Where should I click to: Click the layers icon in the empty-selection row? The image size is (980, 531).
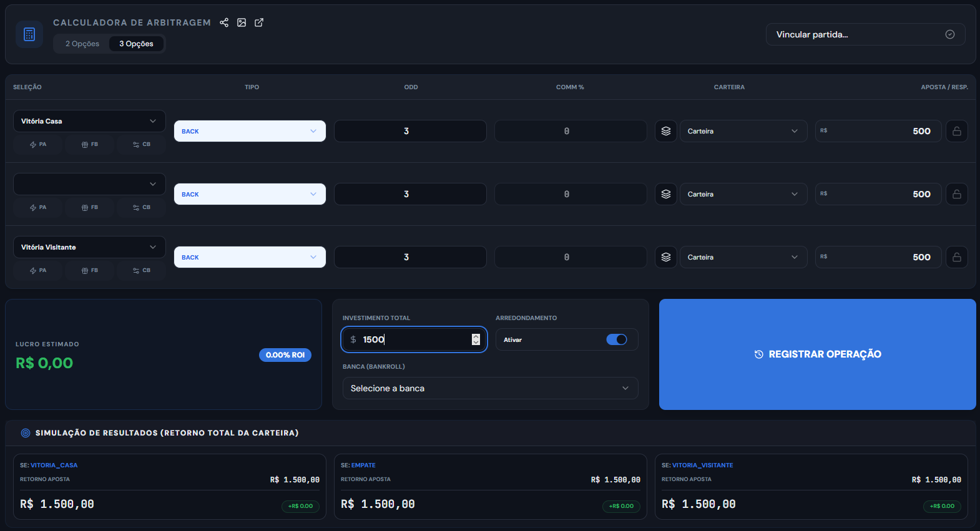coord(666,194)
